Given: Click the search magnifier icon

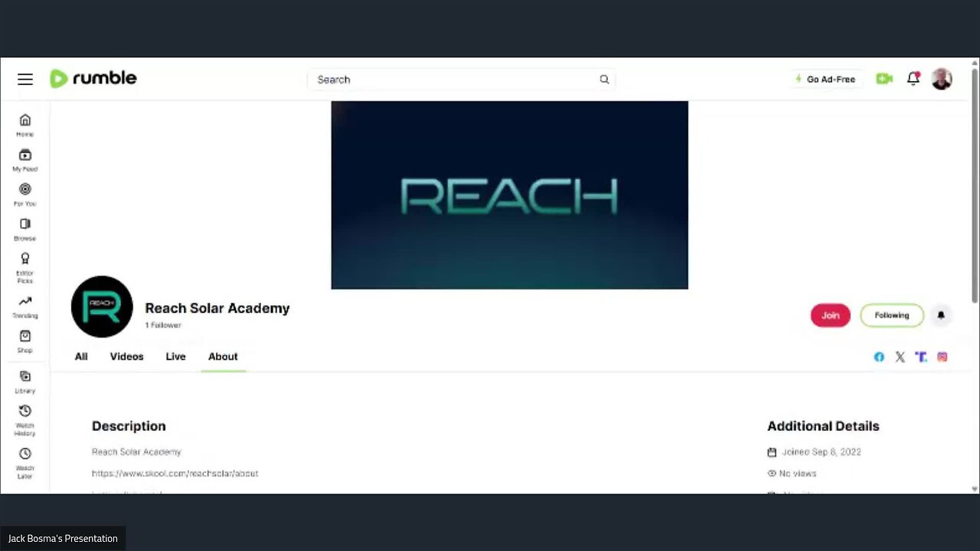Looking at the screenshot, I should pyautogui.click(x=604, y=79).
